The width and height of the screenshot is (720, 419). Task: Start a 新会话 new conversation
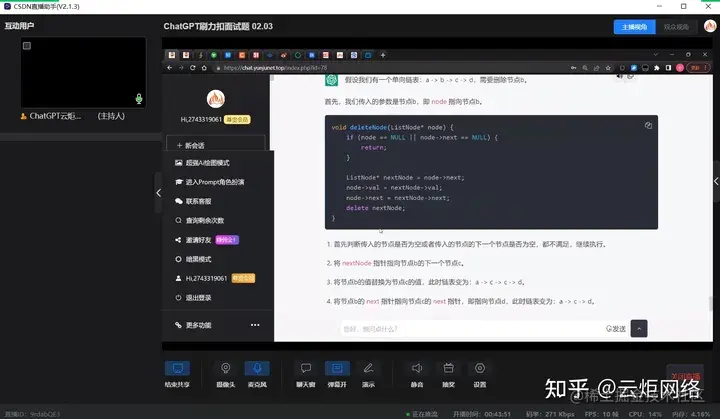click(216, 145)
